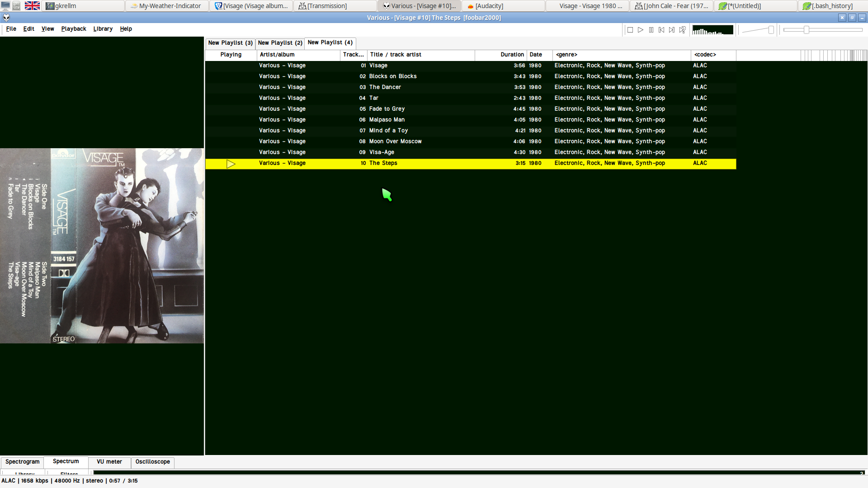Select track 05 Fade to Grey

pyautogui.click(x=471, y=109)
